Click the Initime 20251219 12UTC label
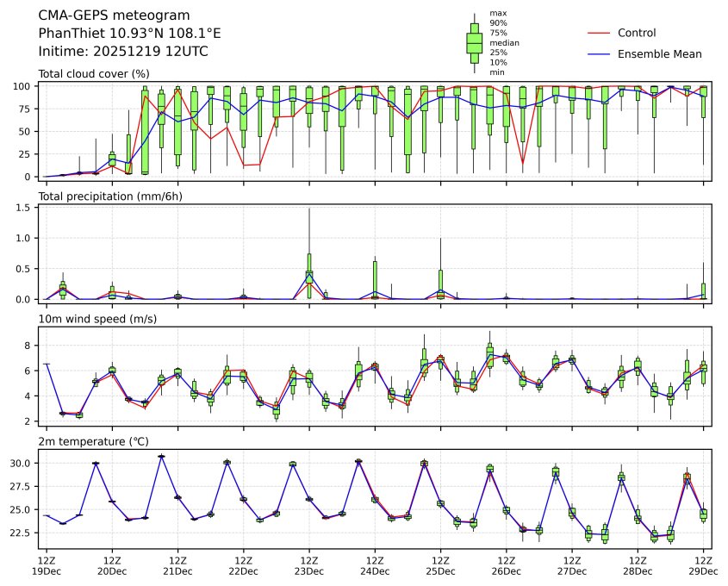Viewport: 728px width, 586px height. pos(123,51)
